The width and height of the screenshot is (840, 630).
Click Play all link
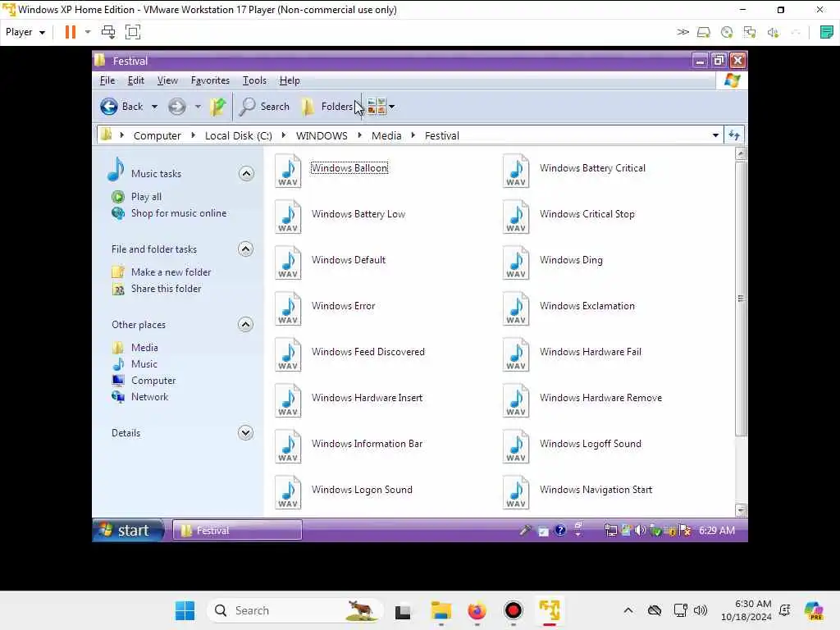[x=146, y=197]
